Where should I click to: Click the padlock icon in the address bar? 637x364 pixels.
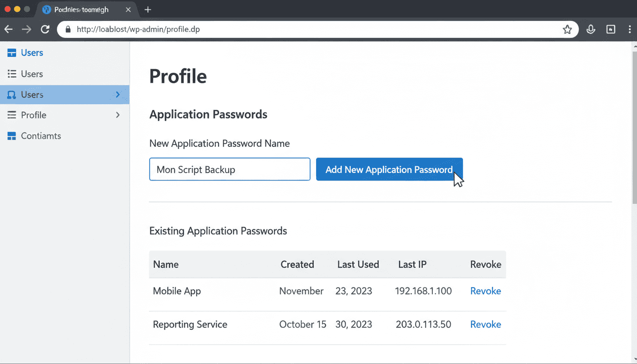(68, 29)
